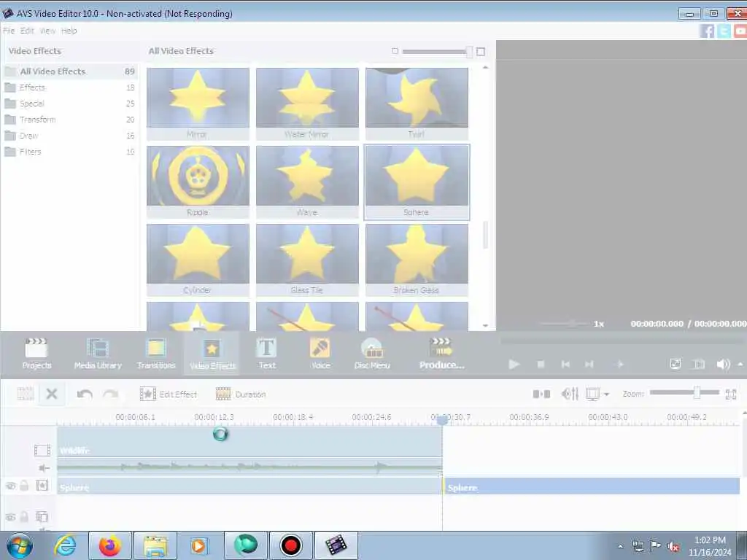
Task: Click effects list scroll down arrow
Action: point(485,326)
